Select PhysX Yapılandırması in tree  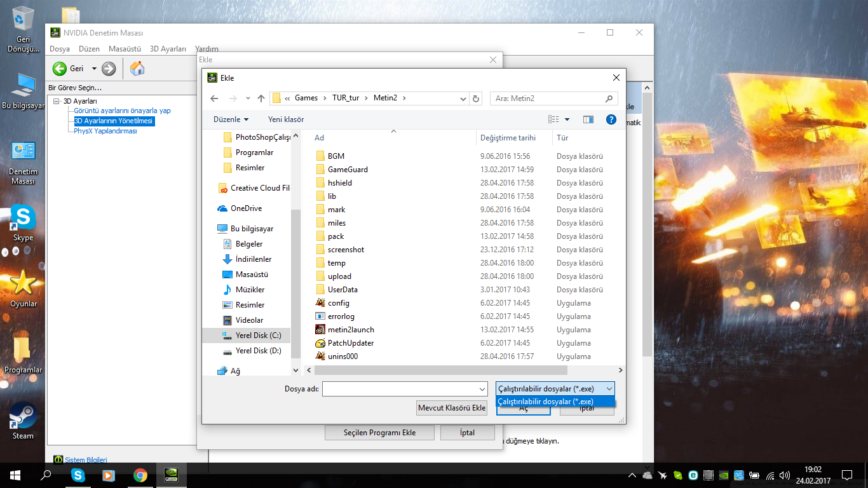tap(105, 131)
